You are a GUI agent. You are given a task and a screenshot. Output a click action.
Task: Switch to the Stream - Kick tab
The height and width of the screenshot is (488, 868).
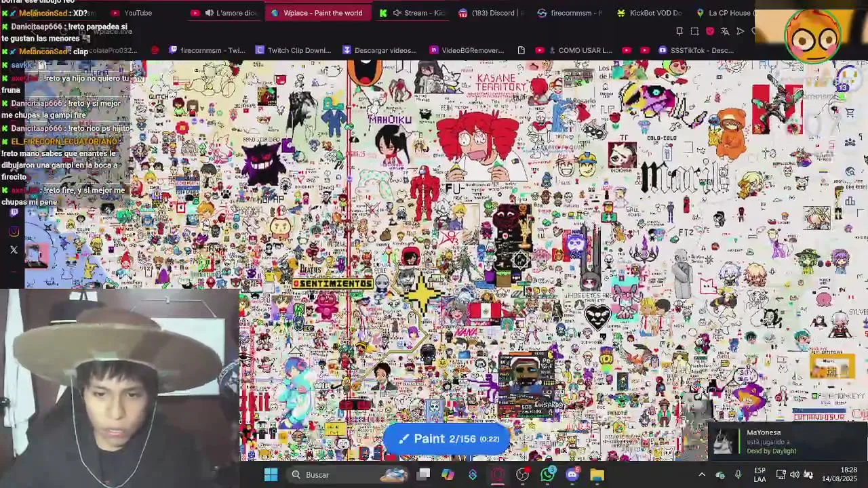click(412, 13)
